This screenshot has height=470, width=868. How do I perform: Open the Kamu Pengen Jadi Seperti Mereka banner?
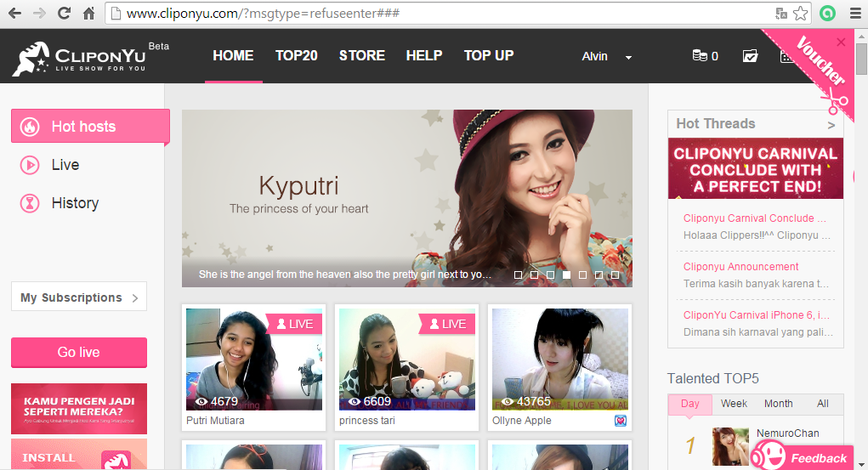79,409
